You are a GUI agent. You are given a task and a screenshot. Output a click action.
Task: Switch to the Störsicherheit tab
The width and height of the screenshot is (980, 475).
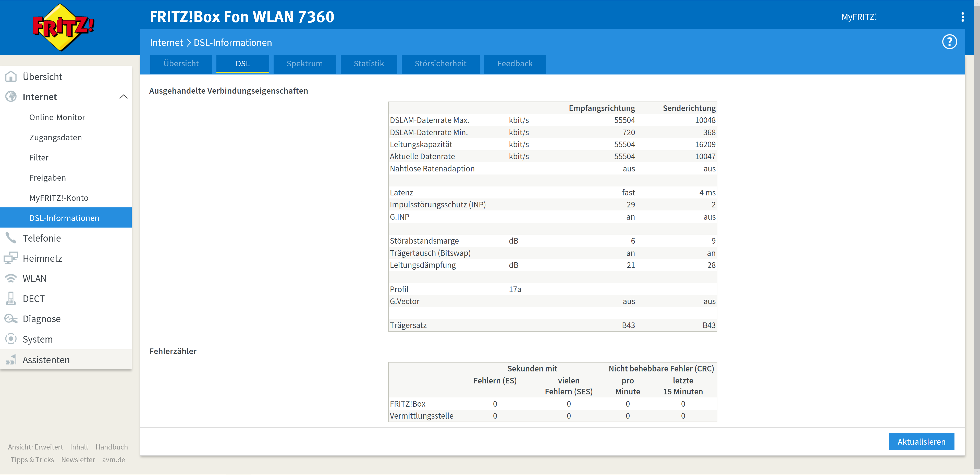pos(440,64)
